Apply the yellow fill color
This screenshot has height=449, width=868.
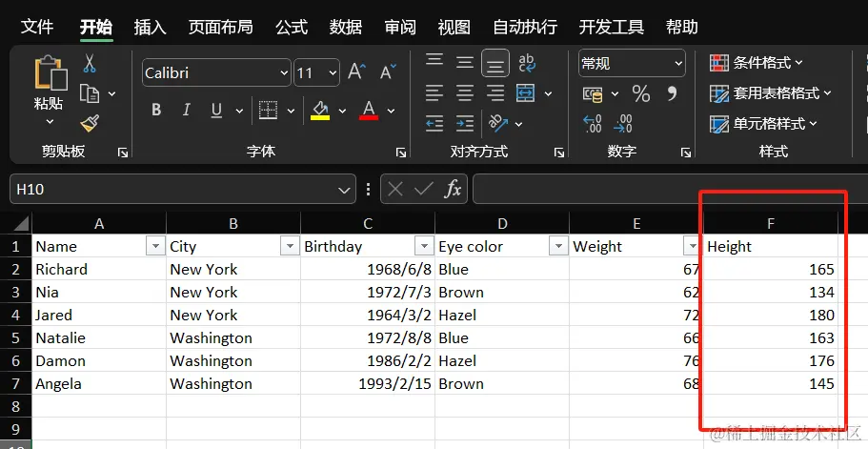click(320, 111)
